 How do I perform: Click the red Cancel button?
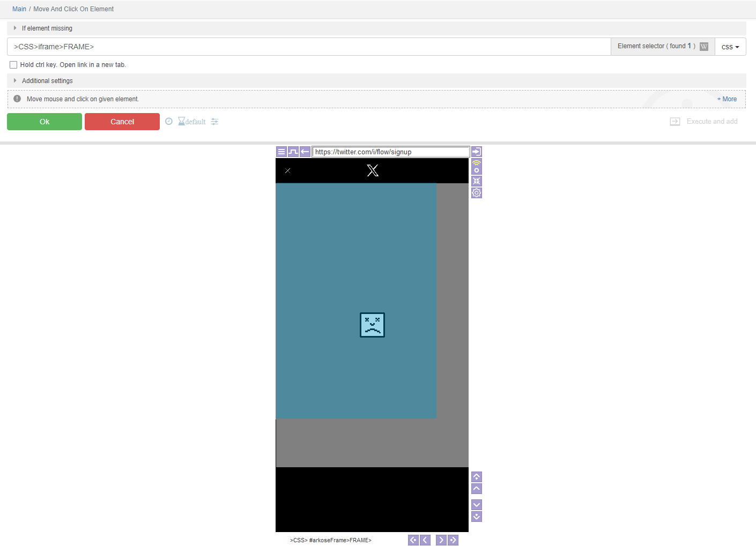[x=122, y=122]
